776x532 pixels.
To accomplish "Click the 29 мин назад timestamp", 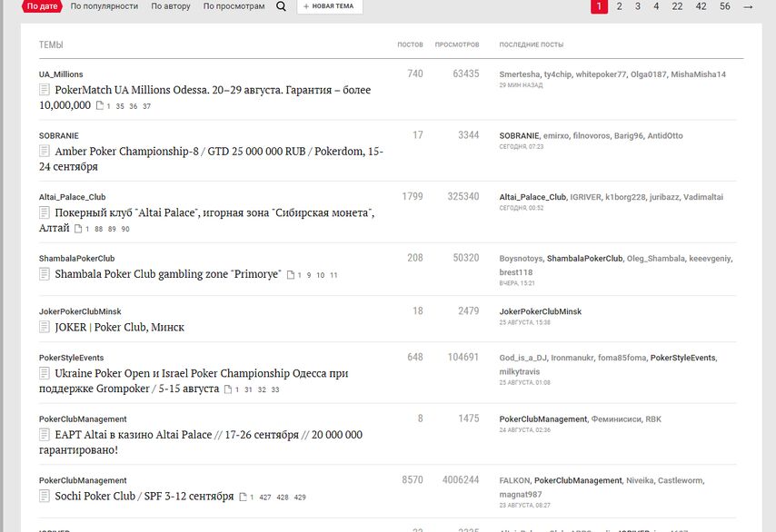I will point(522,85).
